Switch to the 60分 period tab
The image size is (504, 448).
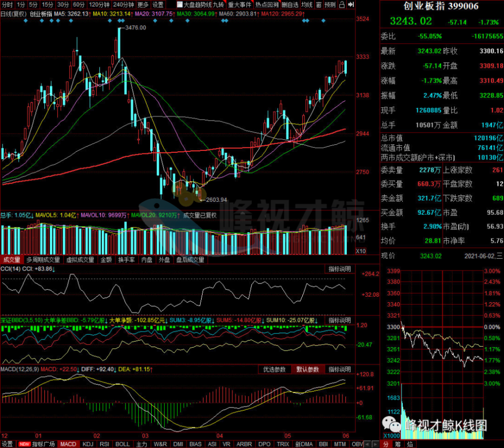click(x=79, y=5)
